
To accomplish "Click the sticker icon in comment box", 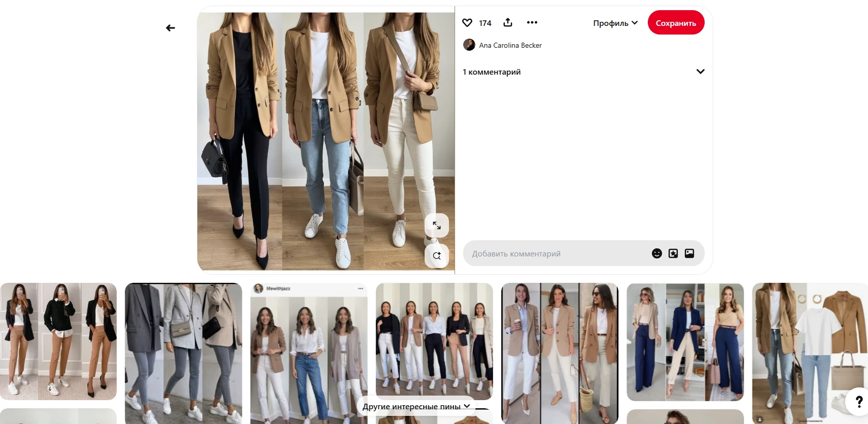I will click(673, 253).
